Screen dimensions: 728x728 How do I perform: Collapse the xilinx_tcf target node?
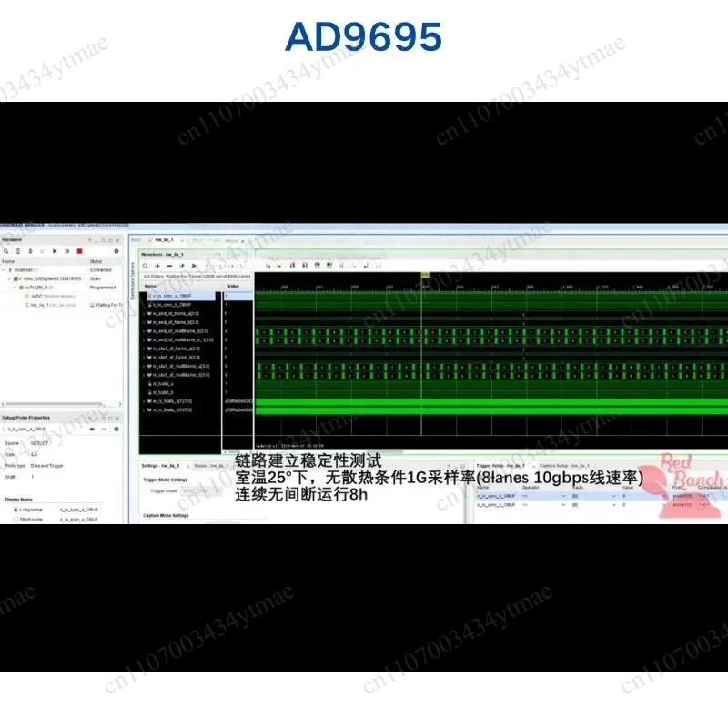9,278
